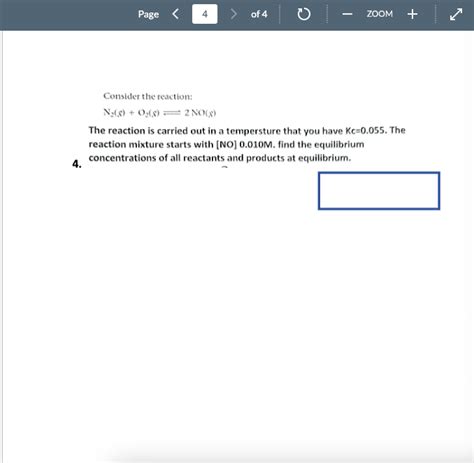Click the 'of 4' page count label
The image size is (474, 463).
click(x=259, y=14)
